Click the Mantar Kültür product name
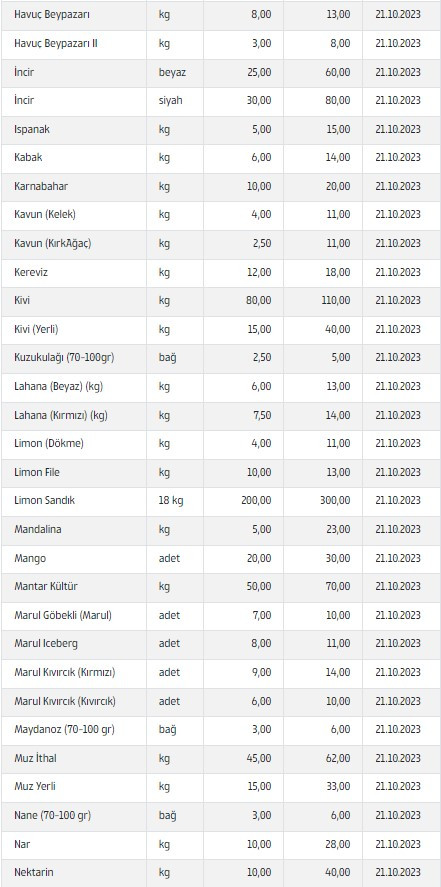Image resolution: width=441 pixels, height=887 pixels. pyautogui.click(x=46, y=587)
